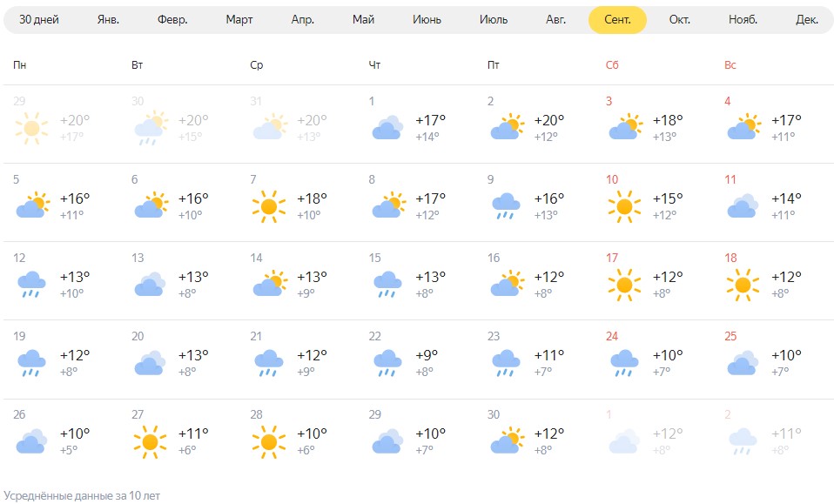Click the sun icon for Saturday September 10
The image size is (834, 504).
pos(624,206)
